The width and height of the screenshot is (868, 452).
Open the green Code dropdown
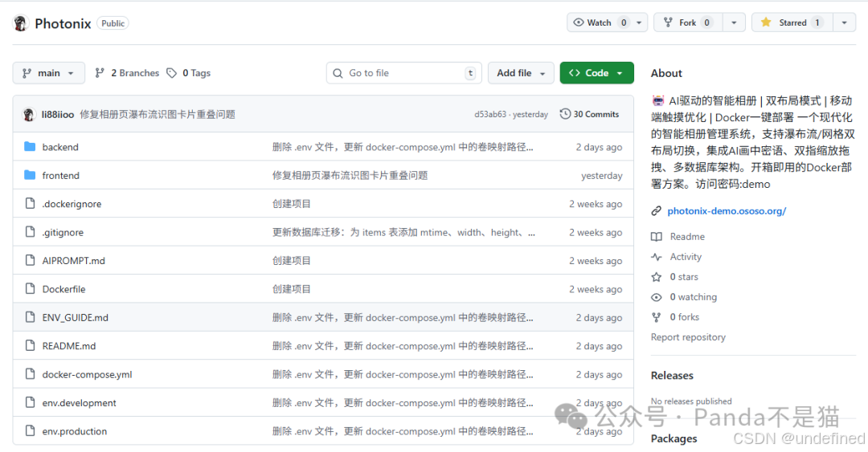pos(596,73)
